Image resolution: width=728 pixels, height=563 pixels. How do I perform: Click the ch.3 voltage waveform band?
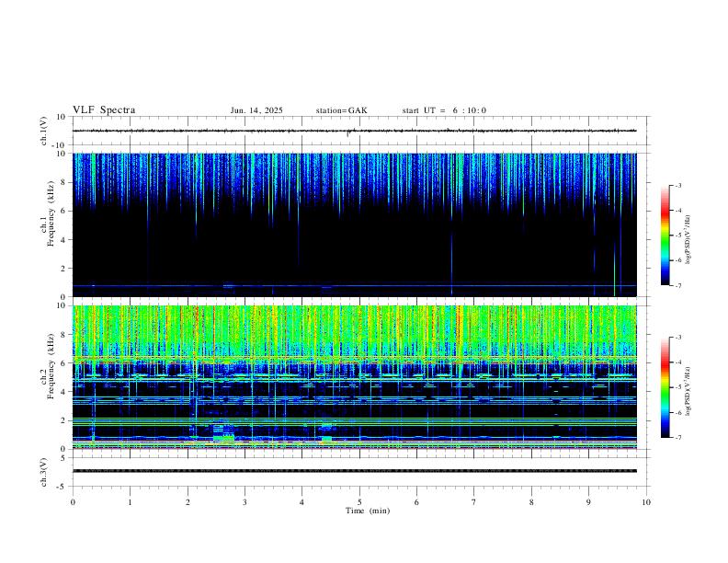tap(354, 471)
